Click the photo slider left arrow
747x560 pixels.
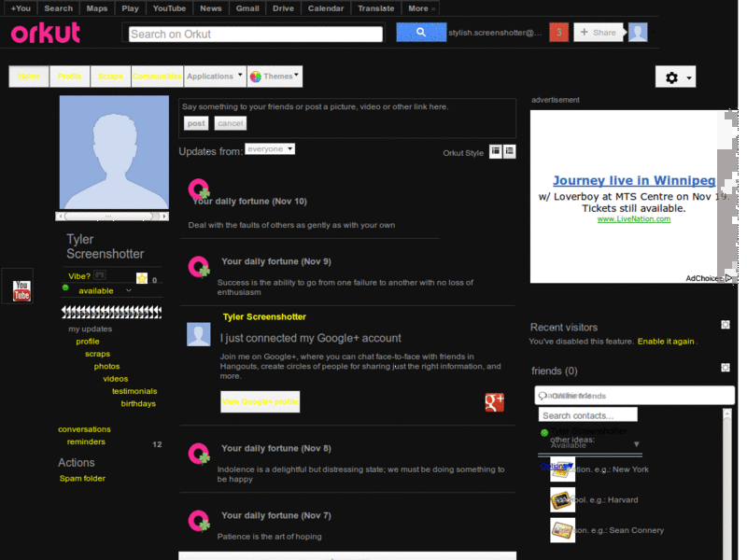60,217
